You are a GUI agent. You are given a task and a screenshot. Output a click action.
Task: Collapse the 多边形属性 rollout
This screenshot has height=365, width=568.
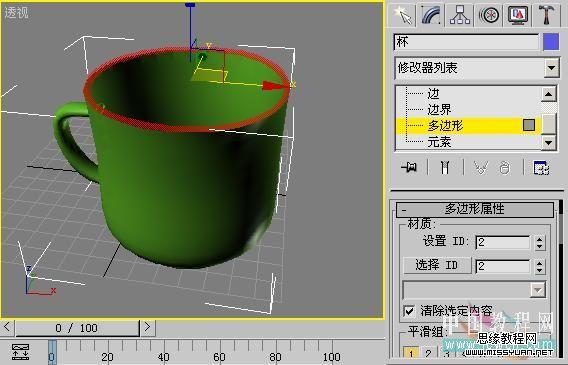tap(475, 209)
